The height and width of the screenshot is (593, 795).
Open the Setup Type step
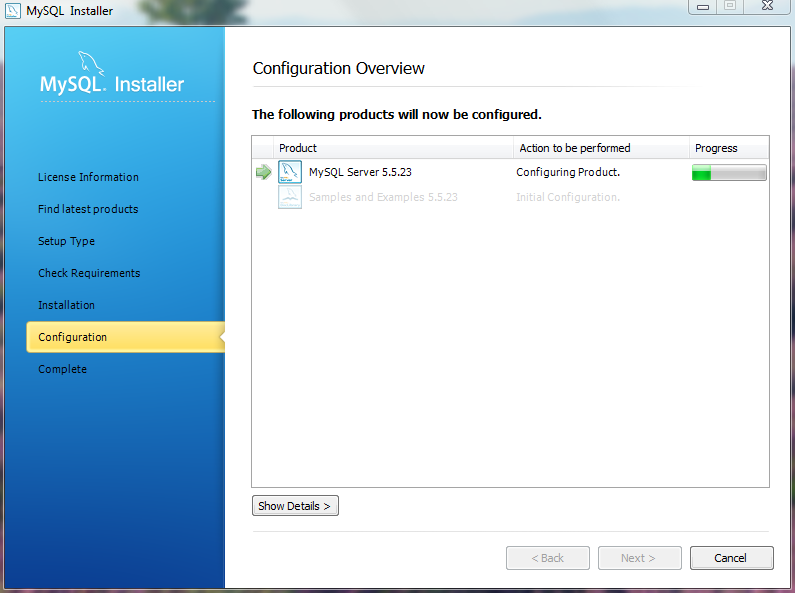[x=66, y=241]
